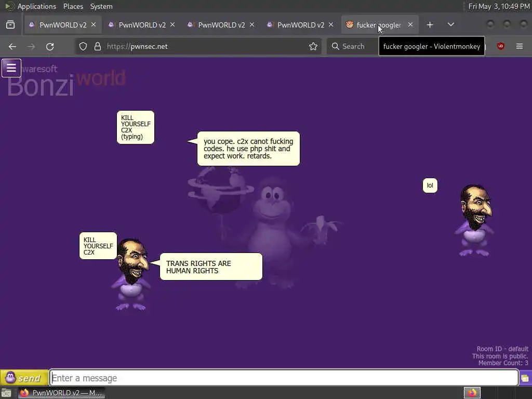
Task: Open the System menu
Action: (x=101, y=6)
